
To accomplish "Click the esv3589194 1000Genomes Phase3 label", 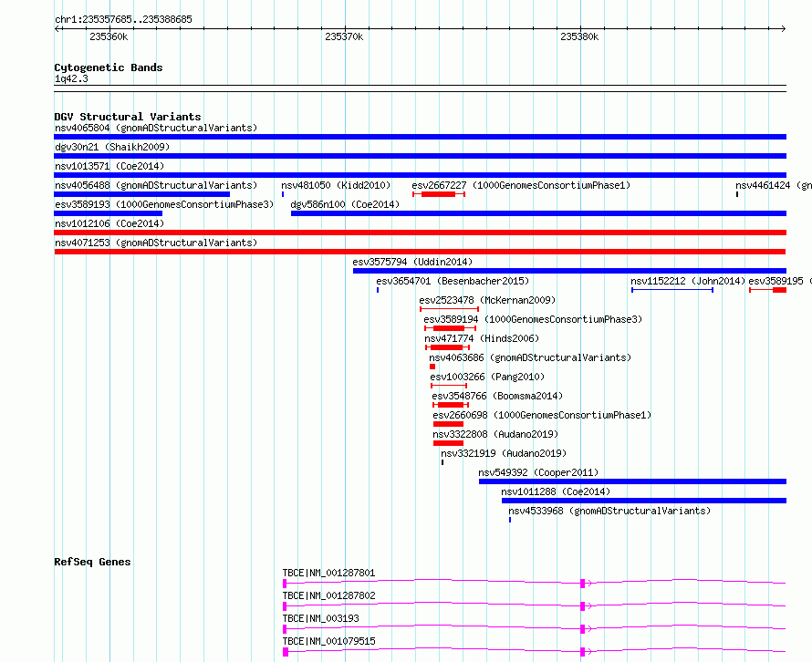I will [x=533, y=319].
